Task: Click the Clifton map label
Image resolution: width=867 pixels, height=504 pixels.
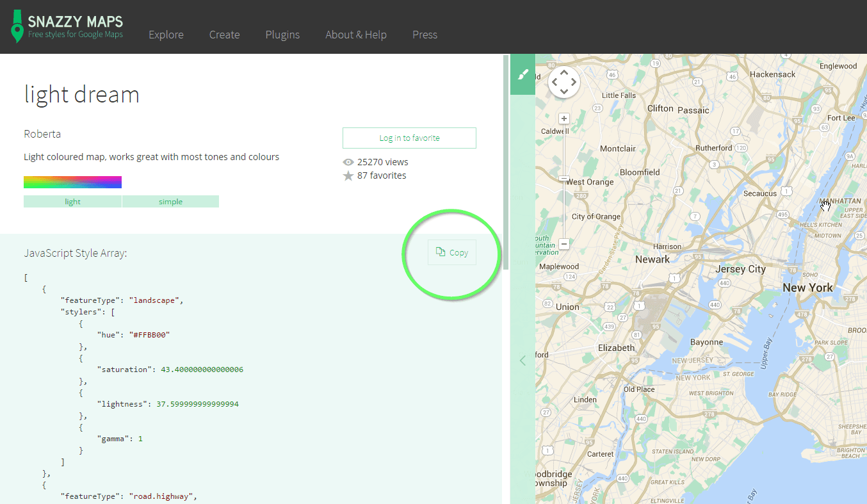Action: [660, 108]
